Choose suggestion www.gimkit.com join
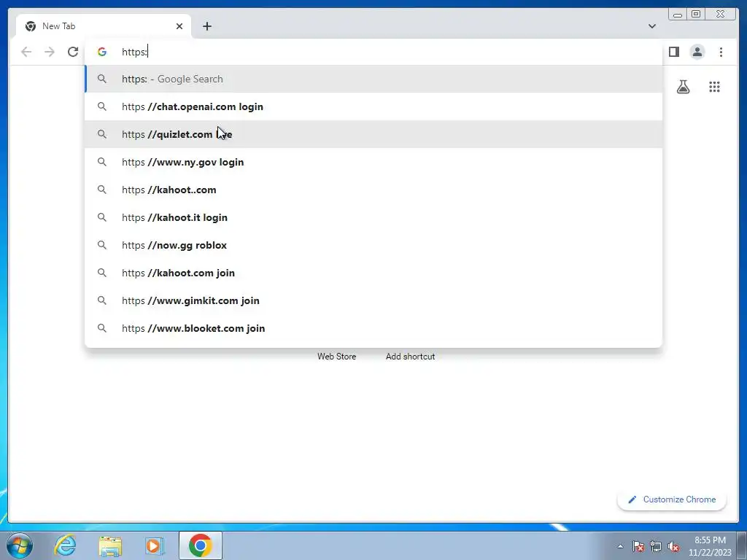Viewport: 747px width, 560px height. pos(373,300)
